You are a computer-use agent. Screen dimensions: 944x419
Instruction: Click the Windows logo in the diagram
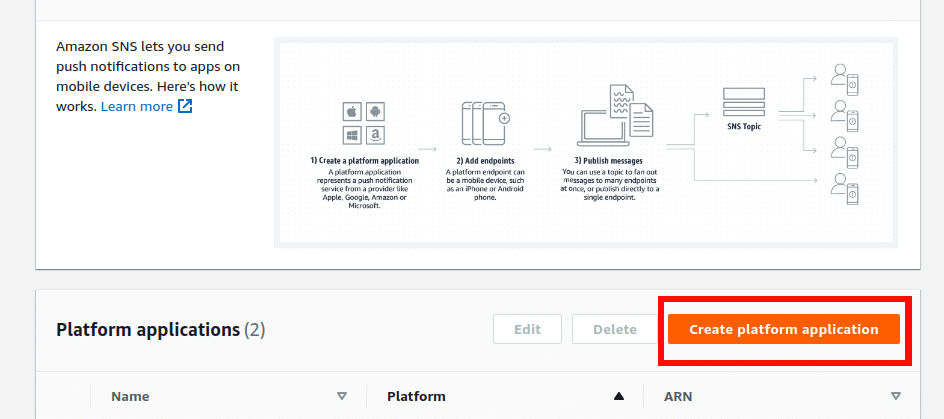tap(351, 134)
